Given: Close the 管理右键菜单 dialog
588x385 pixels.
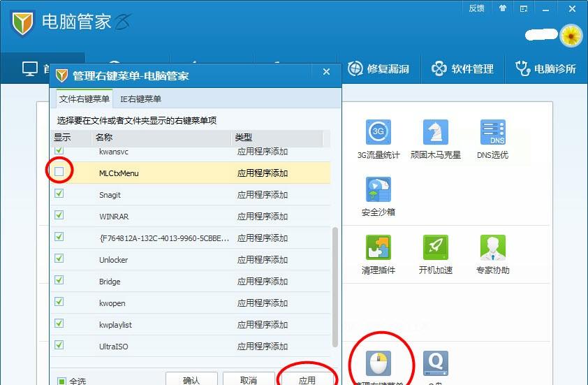Looking at the screenshot, I should click(326, 72).
